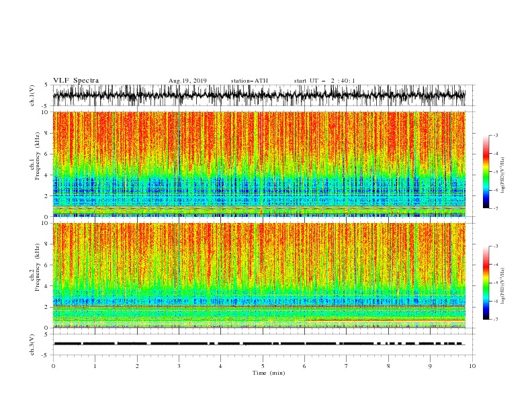The height and width of the screenshot is (411, 532).
Task: Click the "9" tick on the time axis
Action: (x=430, y=366)
